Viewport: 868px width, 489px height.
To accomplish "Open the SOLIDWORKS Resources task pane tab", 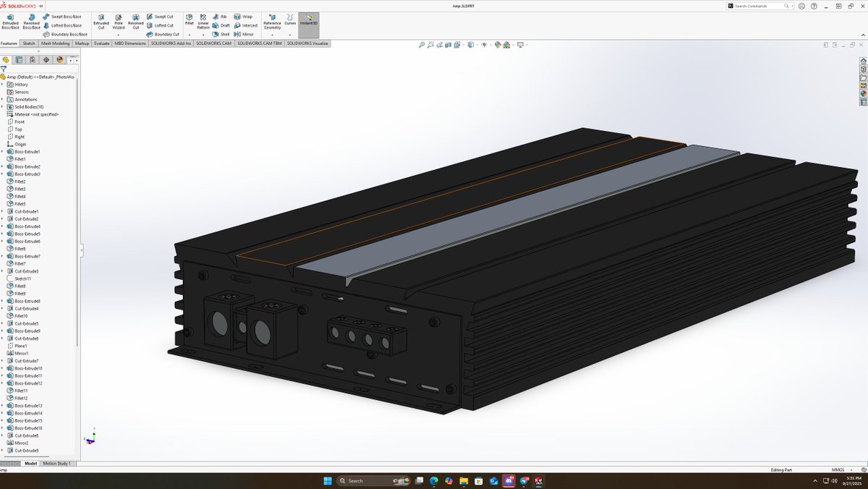I will point(863,61).
